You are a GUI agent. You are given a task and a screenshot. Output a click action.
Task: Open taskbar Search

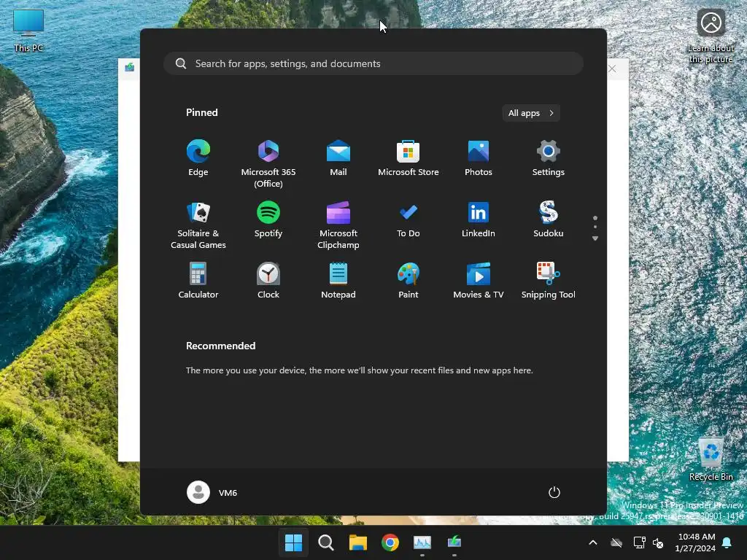tap(326, 542)
